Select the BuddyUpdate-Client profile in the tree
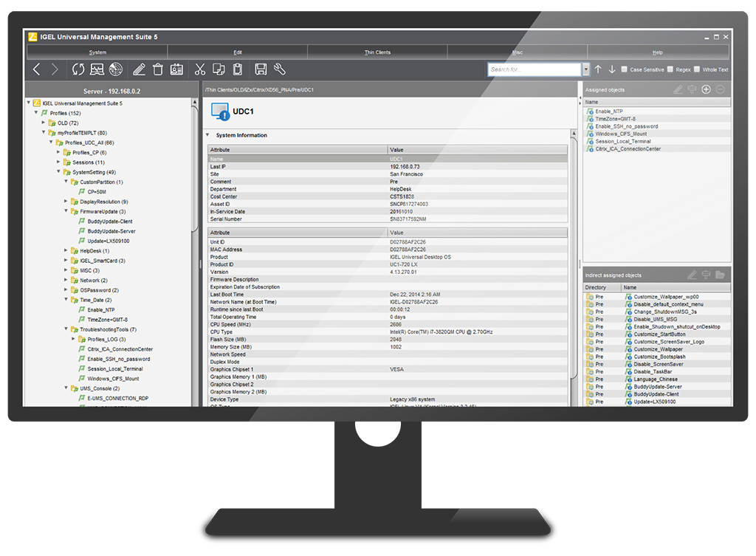The width and height of the screenshot is (756, 556). pyautogui.click(x=109, y=221)
